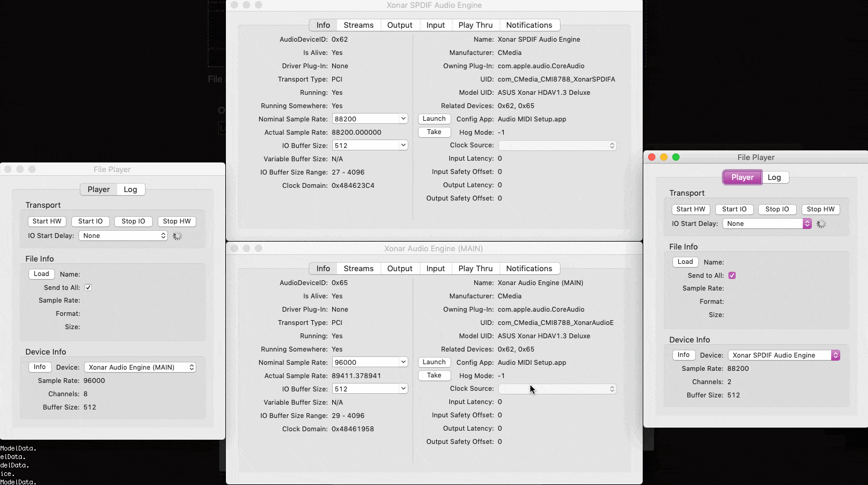Expand the Device dropdown in right File Player
868x485 pixels.
click(783, 355)
